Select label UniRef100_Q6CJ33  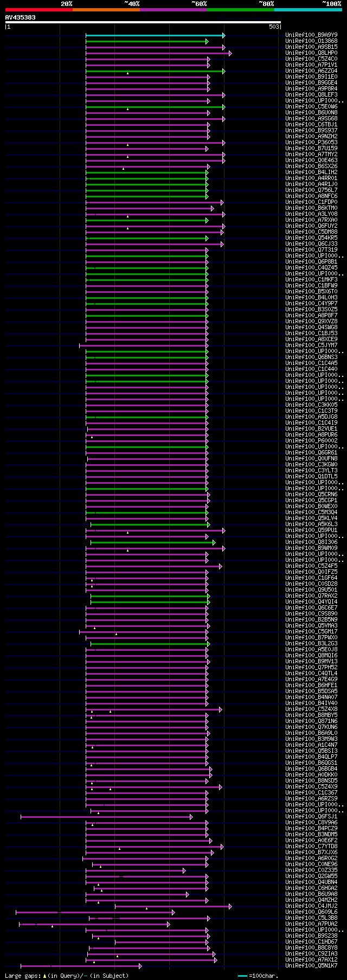[311, 244]
